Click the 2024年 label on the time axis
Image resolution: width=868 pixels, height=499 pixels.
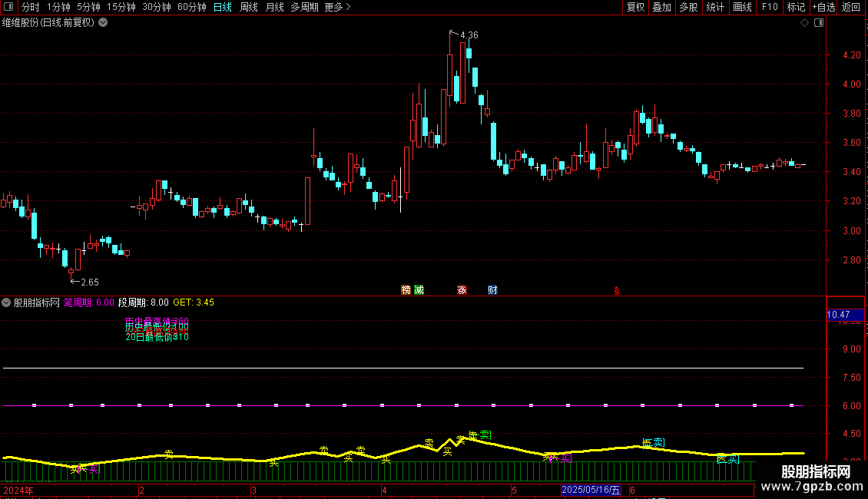(18, 491)
